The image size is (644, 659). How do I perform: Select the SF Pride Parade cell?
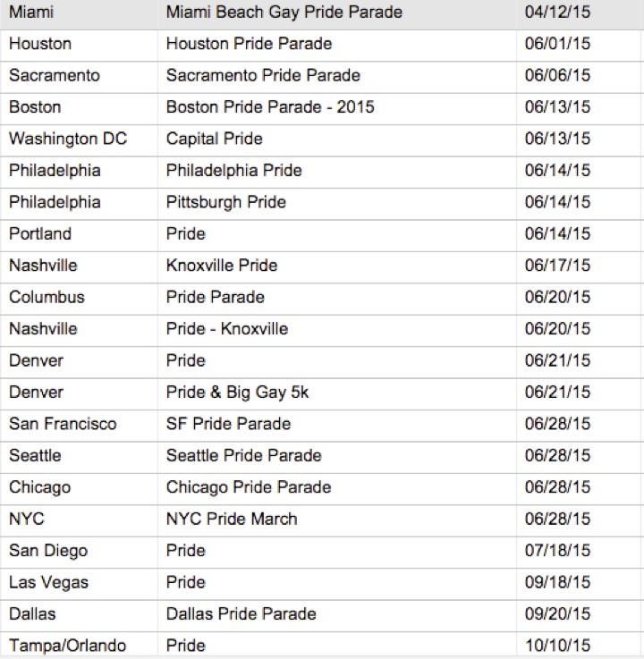click(x=228, y=424)
